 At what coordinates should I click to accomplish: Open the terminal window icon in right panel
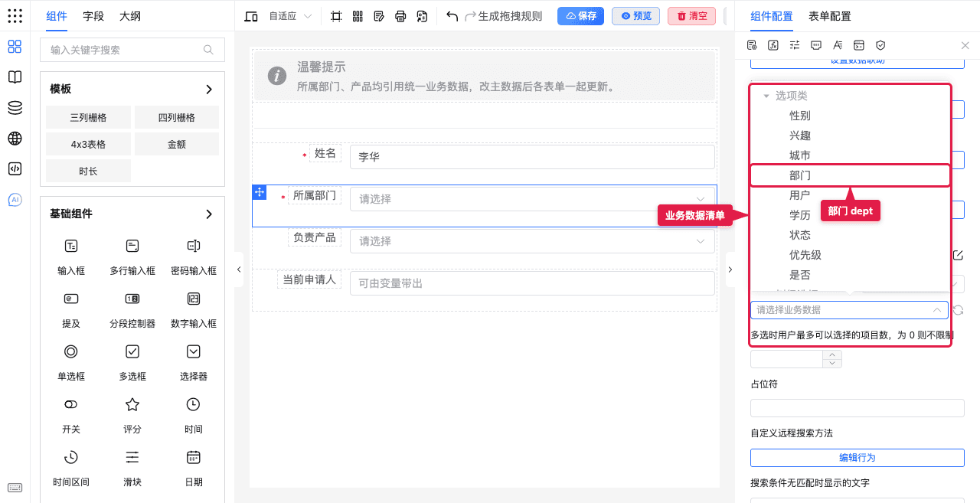click(x=859, y=45)
